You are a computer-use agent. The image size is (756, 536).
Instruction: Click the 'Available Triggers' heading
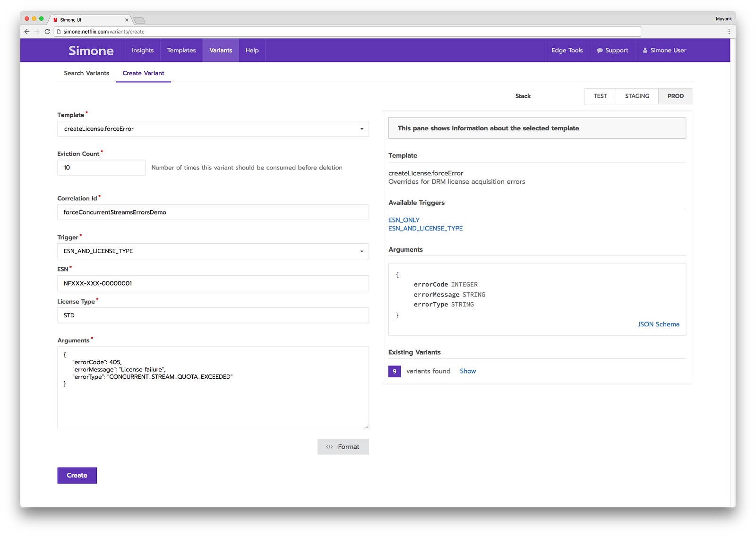pos(416,203)
